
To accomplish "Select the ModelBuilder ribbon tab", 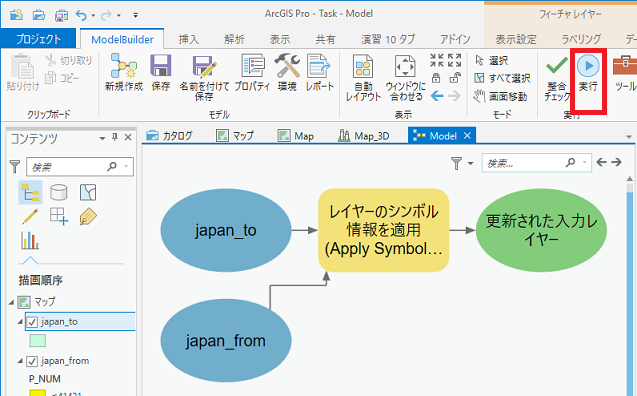I will (x=122, y=39).
